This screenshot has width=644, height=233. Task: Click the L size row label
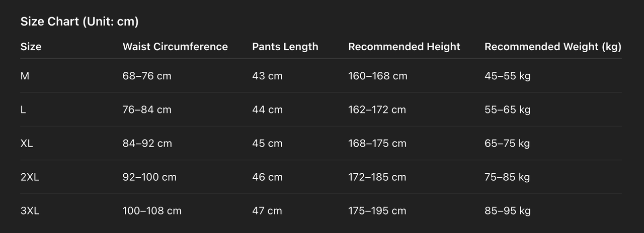tap(23, 109)
